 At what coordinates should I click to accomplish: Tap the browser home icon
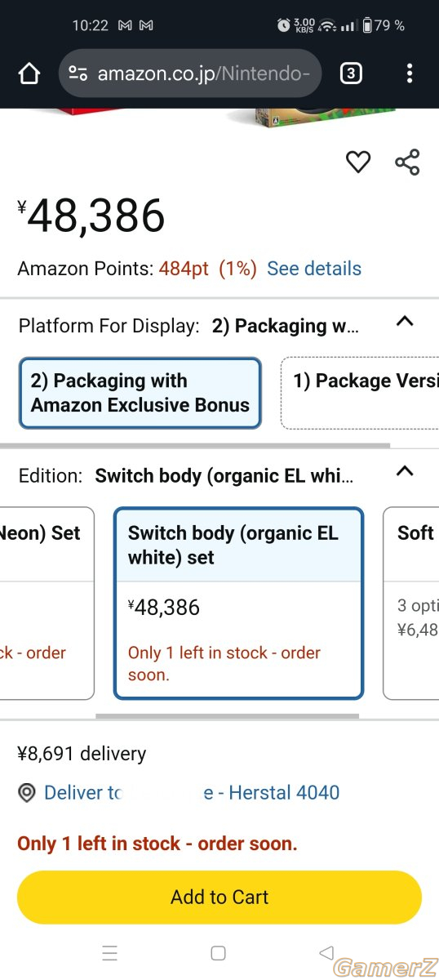pyautogui.click(x=29, y=74)
